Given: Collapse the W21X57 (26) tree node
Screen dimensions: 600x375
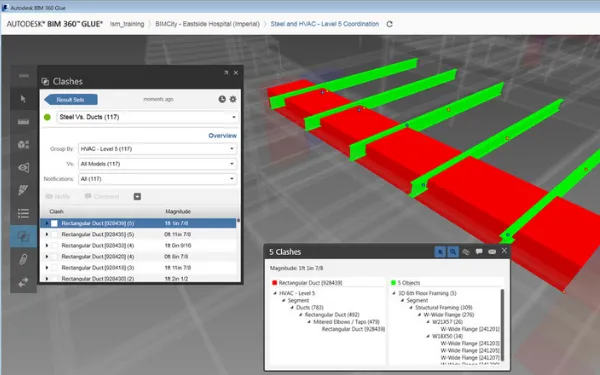Looking at the screenshot, I should click(x=428, y=322).
